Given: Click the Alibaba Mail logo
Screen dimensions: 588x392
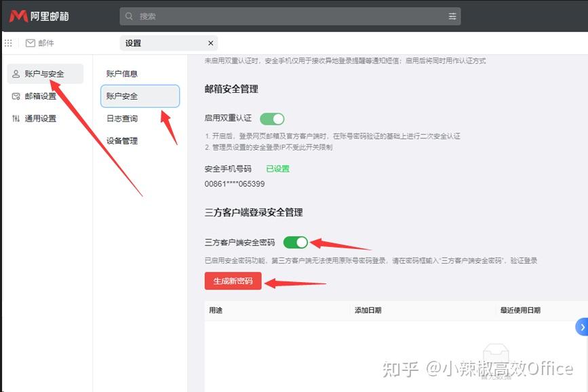Looking at the screenshot, I should pos(39,16).
